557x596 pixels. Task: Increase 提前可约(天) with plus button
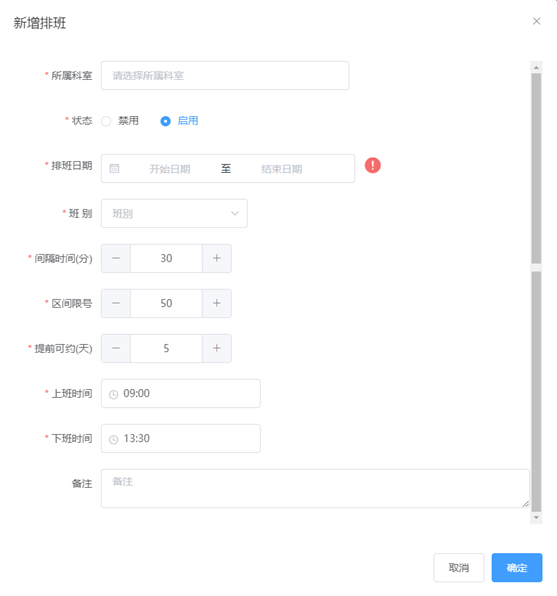point(217,348)
